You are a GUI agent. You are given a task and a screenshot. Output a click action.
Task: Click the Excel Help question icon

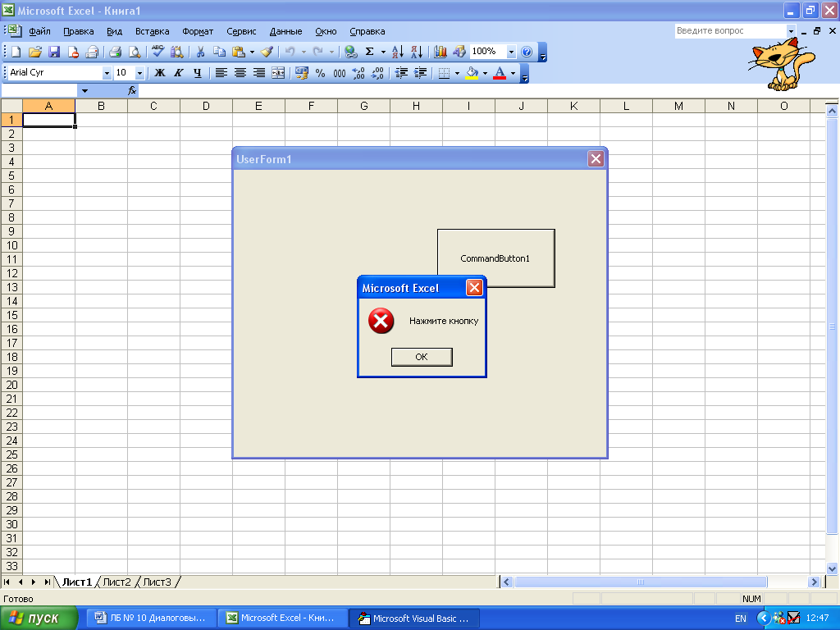[x=527, y=52]
